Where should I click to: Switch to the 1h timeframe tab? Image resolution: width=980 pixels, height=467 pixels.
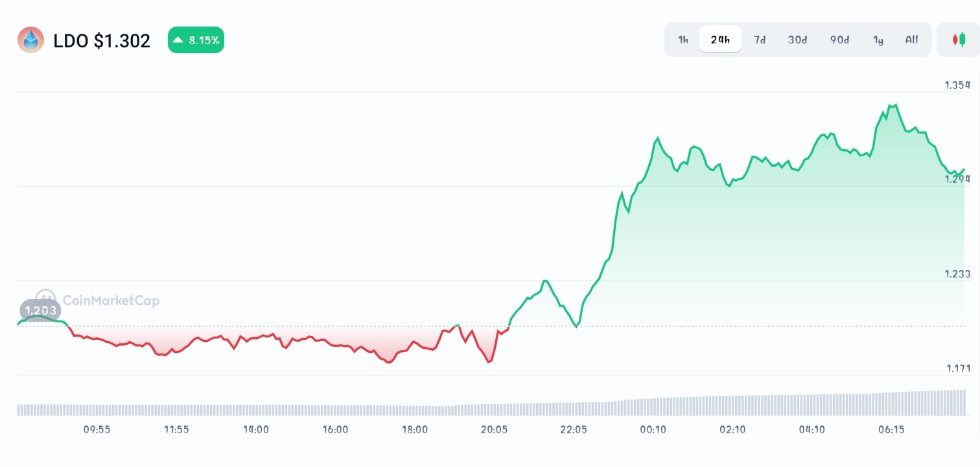pyautogui.click(x=682, y=40)
